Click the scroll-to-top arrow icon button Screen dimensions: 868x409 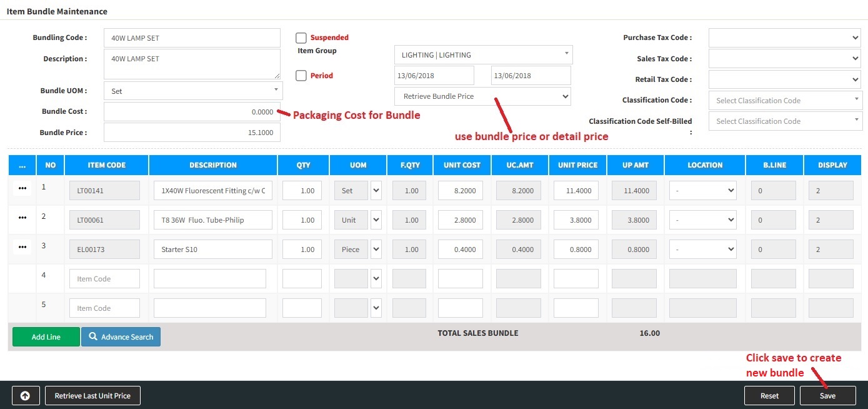coord(26,396)
